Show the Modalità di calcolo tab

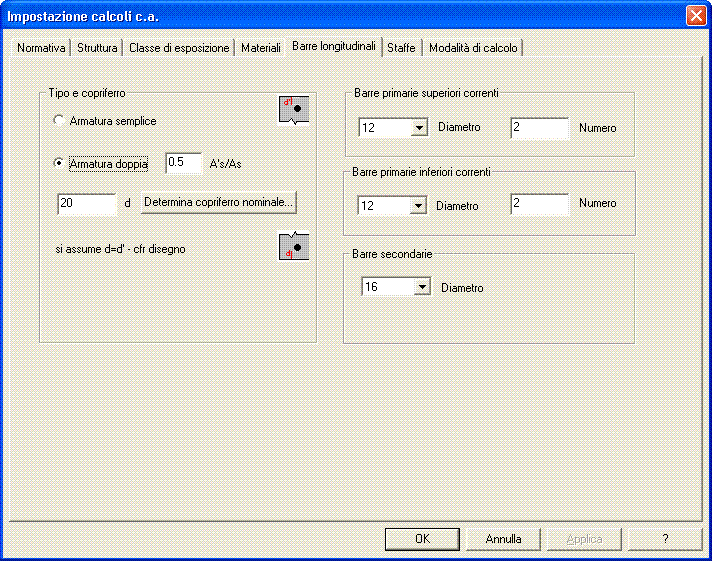pyautogui.click(x=473, y=48)
